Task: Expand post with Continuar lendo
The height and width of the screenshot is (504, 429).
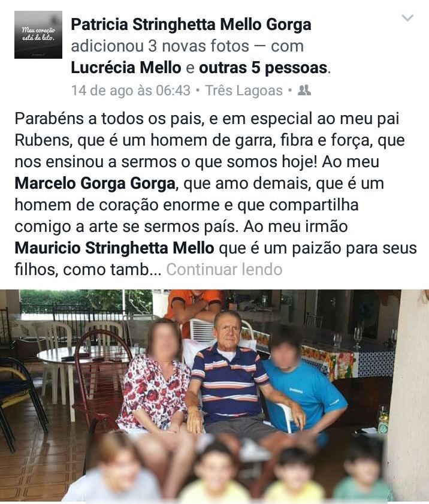Action: 224,269
